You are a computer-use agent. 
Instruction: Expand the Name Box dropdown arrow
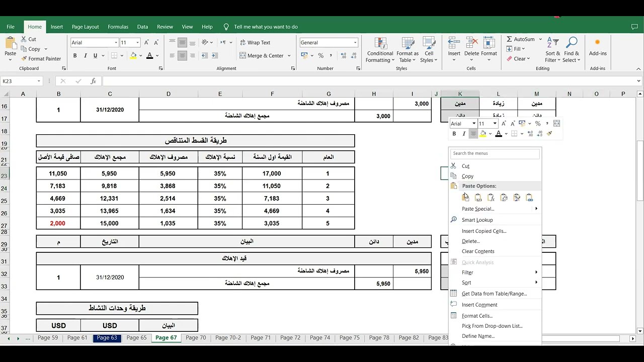(39, 81)
